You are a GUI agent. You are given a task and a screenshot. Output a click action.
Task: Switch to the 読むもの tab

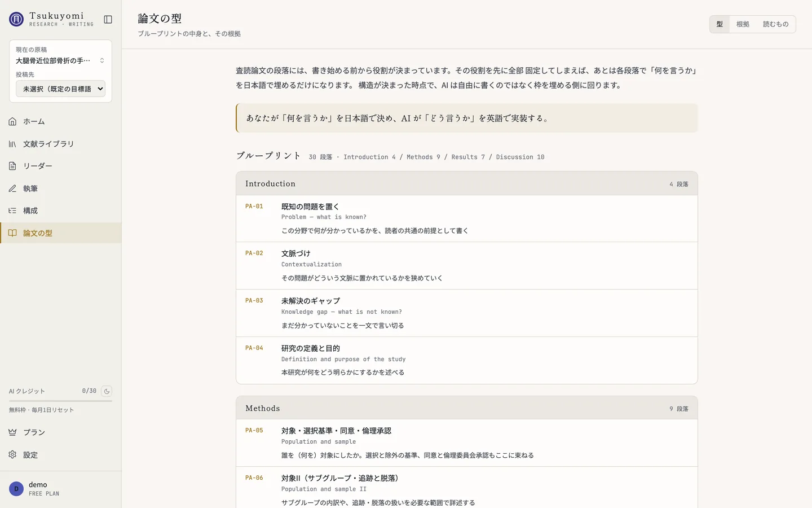[775, 24]
